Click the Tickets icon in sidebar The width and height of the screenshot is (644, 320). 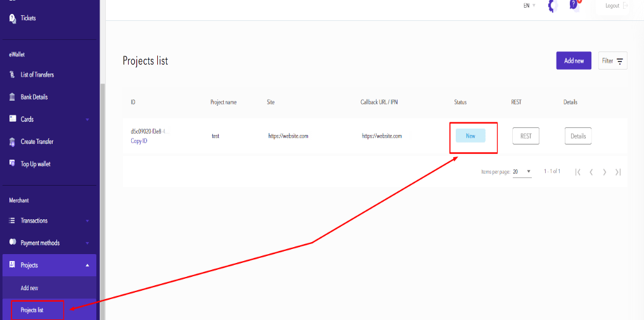pos(12,18)
